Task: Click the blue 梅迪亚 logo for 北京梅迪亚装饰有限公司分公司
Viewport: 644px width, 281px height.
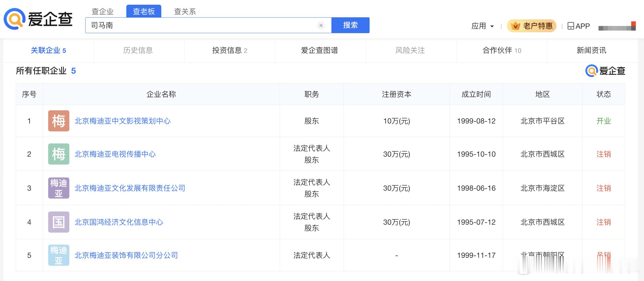Action: point(59,255)
